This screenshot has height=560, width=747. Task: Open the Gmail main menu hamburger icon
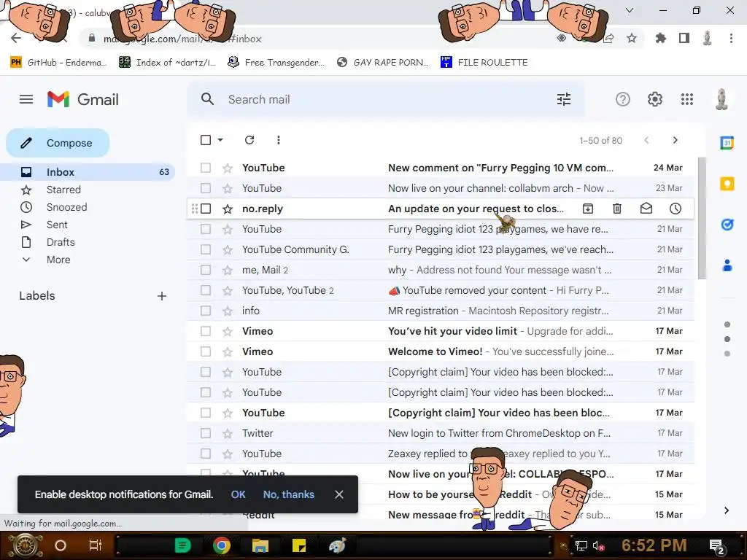click(26, 99)
